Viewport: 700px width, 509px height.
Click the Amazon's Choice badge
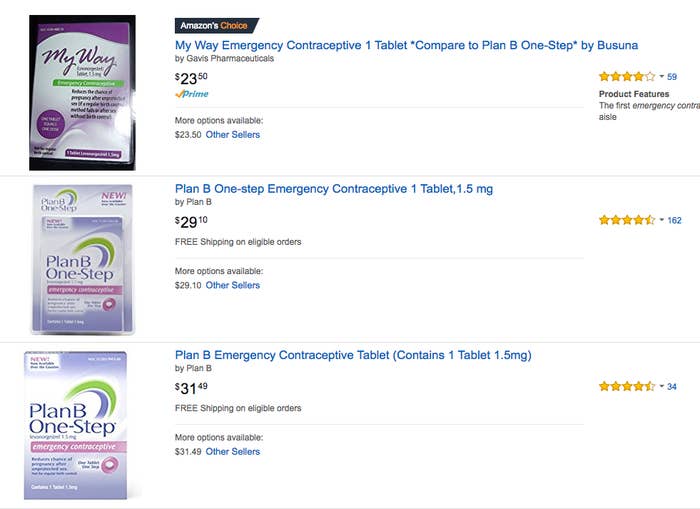217,26
